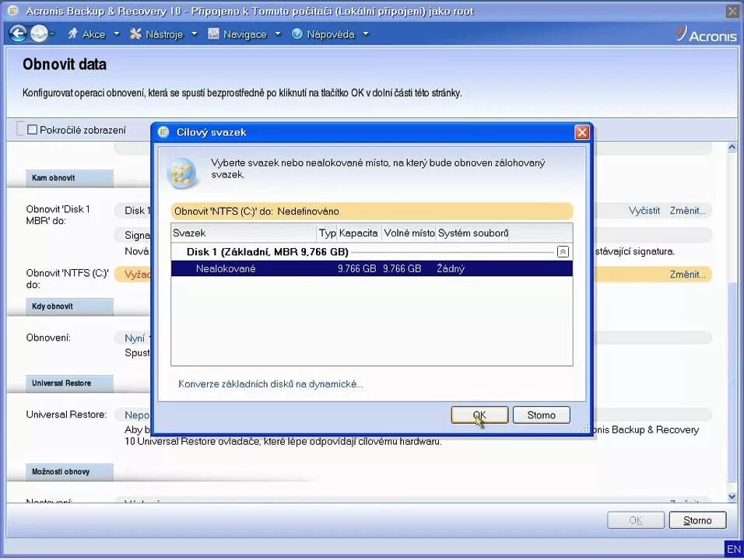Open Konverze základních disků na dynamické link
744x560 pixels.
pyautogui.click(x=271, y=383)
